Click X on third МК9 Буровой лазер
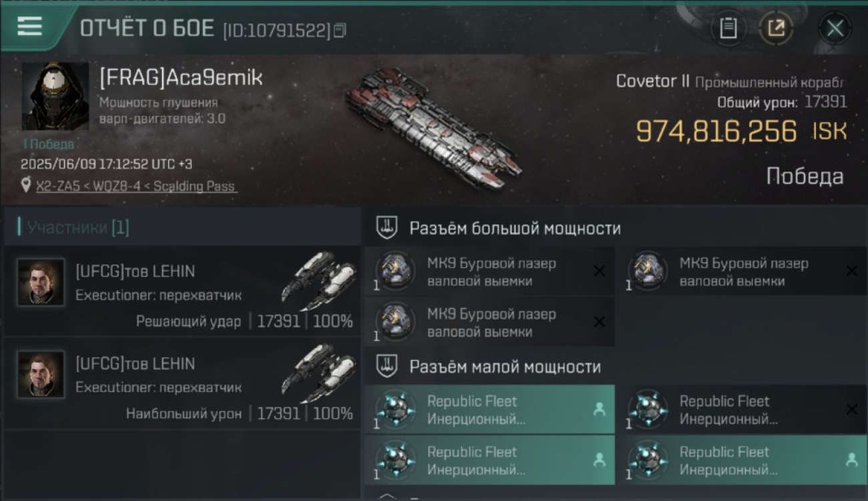868x501 pixels. (599, 321)
